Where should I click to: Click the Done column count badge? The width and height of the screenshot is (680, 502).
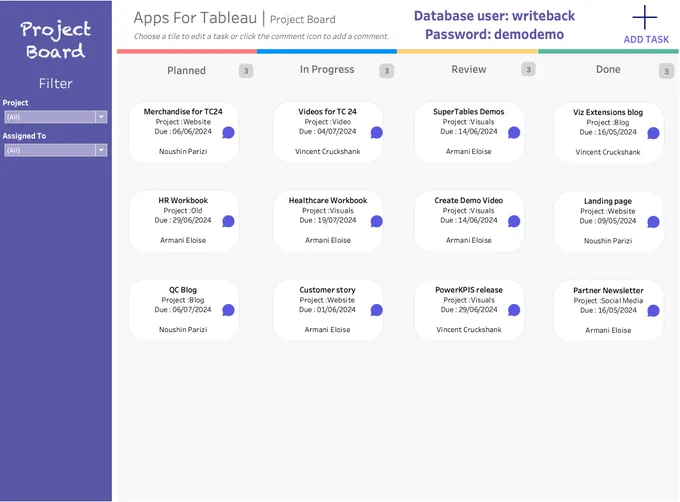667,71
